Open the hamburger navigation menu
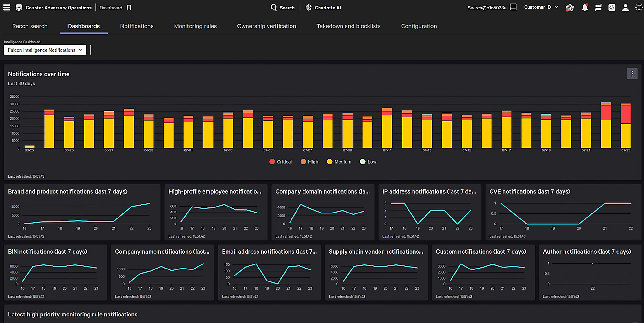Screen dimensions: 644x323 coord(7,8)
